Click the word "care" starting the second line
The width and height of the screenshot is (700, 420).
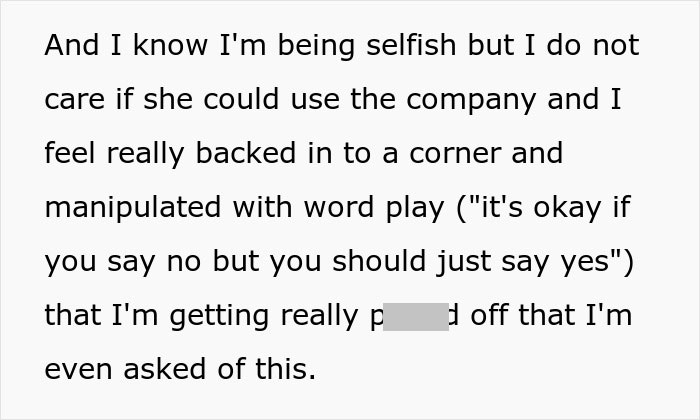73,100
